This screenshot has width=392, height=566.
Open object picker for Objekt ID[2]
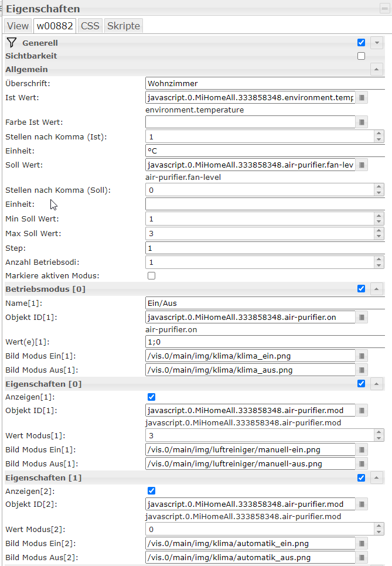pyautogui.click(x=362, y=504)
